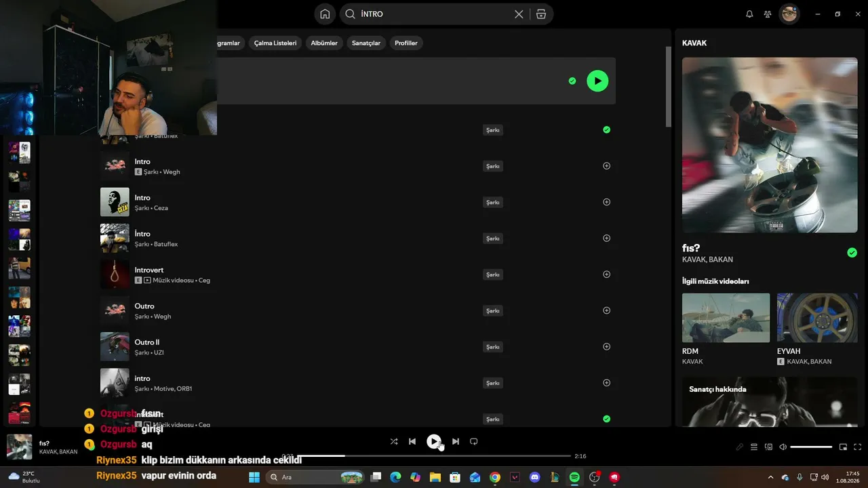Screen dimensions: 868x488
Task: Seek on the song progress bar
Action: coord(434,456)
